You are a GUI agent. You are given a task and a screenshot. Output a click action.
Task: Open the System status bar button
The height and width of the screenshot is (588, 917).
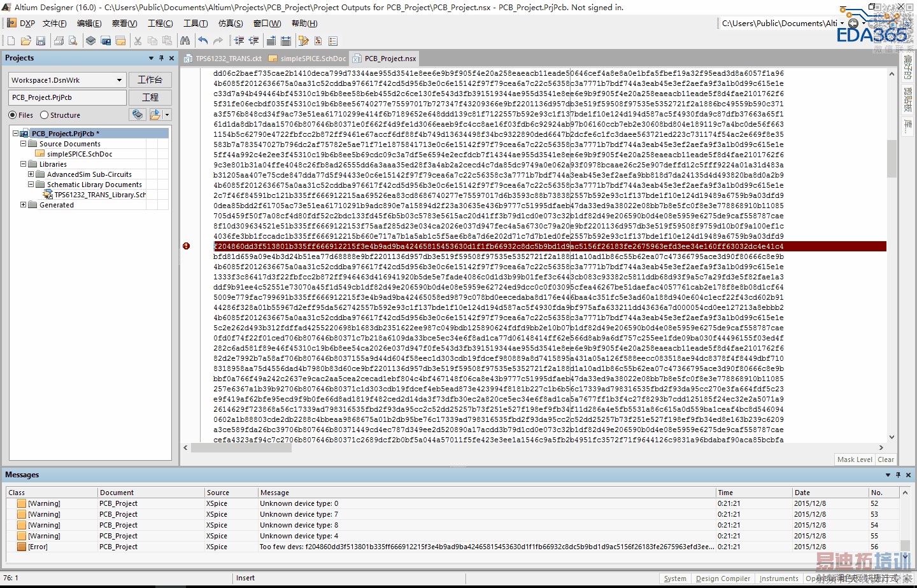pyautogui.click(x=675, y=578)
